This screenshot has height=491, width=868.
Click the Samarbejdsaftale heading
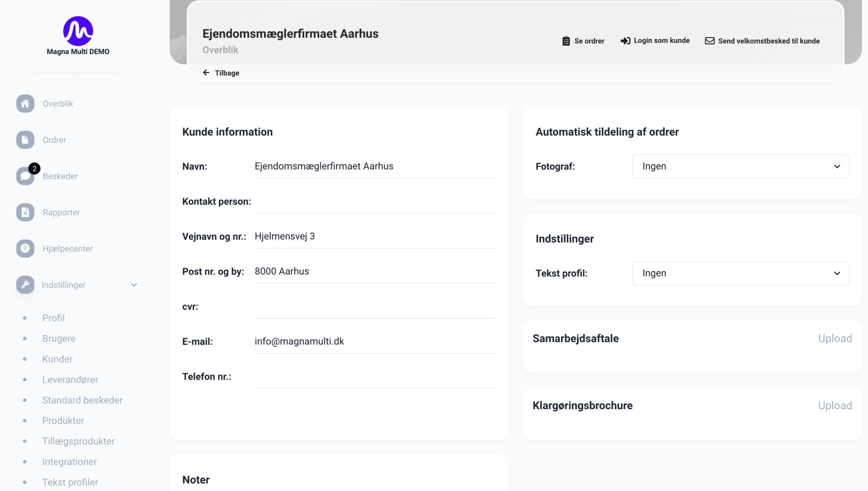[576, 339]
